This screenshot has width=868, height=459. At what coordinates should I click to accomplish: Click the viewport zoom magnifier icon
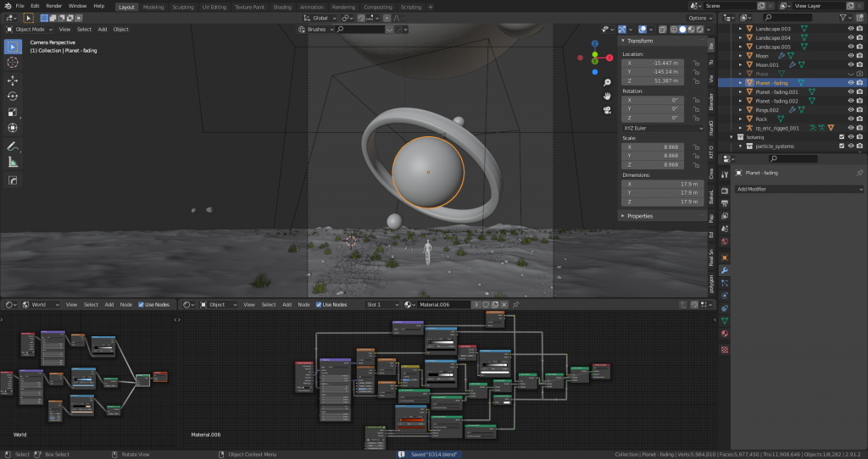(607, 82)
